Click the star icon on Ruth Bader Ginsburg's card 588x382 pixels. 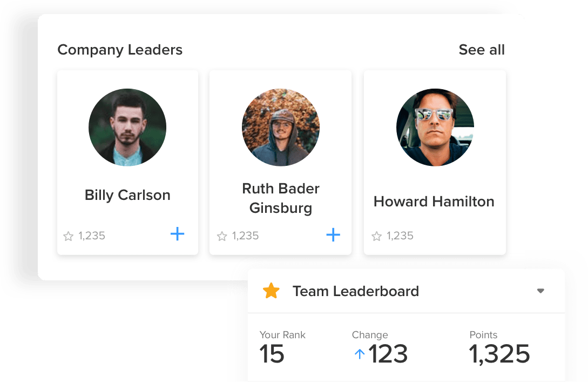click(x=221, y=236)
